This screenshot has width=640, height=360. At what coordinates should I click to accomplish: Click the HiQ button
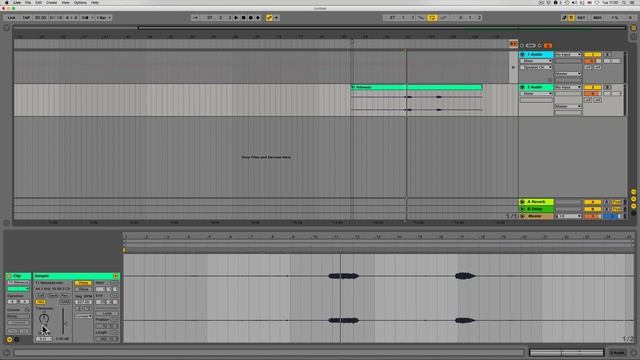[x=40, y=302]
